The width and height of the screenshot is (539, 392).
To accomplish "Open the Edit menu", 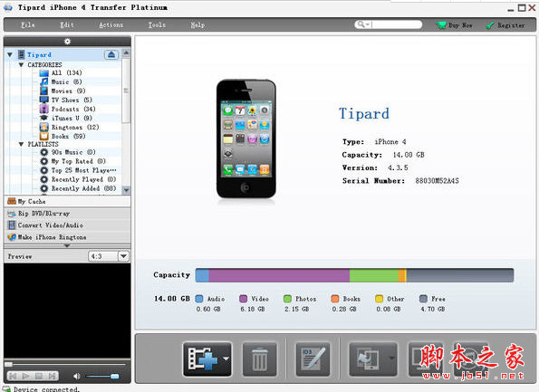I will 67,24.
